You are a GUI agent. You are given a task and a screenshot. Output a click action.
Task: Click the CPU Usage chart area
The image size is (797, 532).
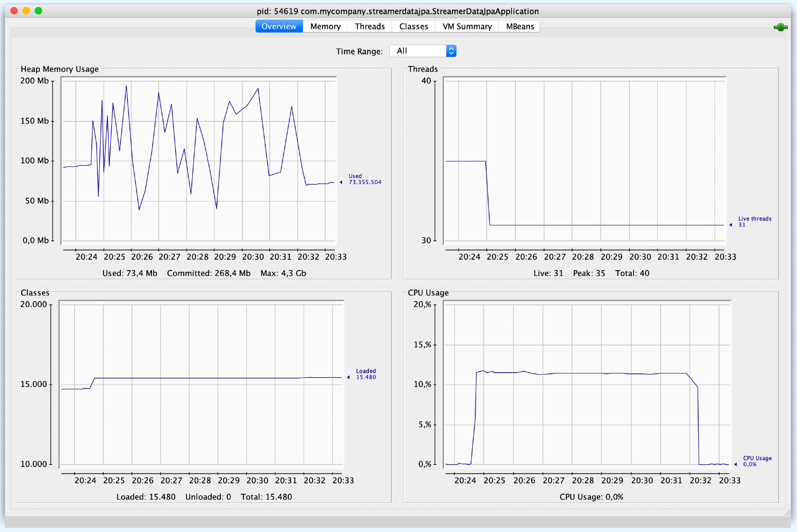pyautogui.click(x=587, y=384)
